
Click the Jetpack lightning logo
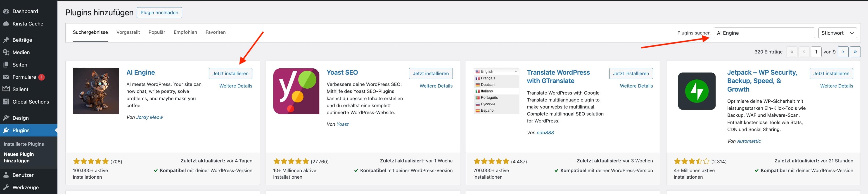coord(697,91)
